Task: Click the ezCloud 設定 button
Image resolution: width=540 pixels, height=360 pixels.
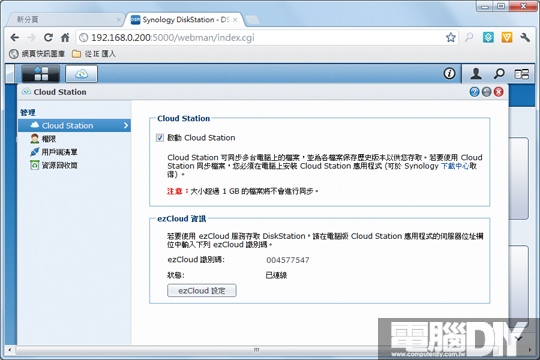Action: pyautogui.click(x=202, y=290)
